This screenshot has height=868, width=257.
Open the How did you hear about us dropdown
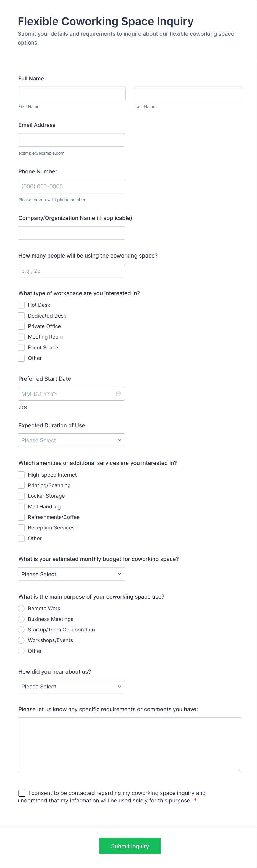coord(71,686)
